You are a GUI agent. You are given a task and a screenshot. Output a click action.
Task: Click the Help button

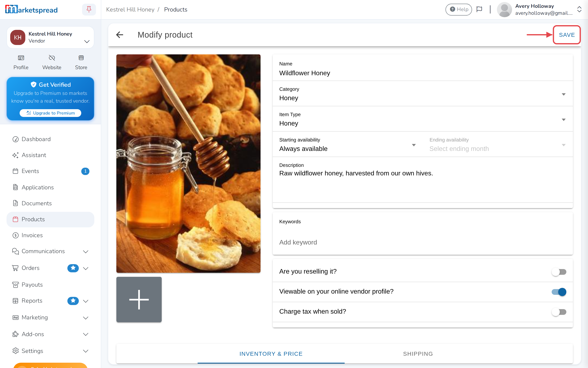point(459,9)
